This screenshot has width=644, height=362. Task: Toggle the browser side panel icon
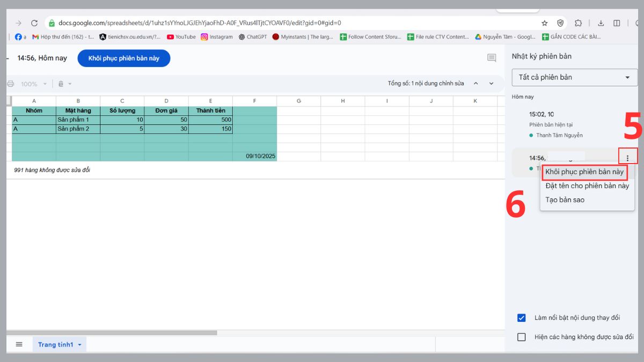coord(617,23)
